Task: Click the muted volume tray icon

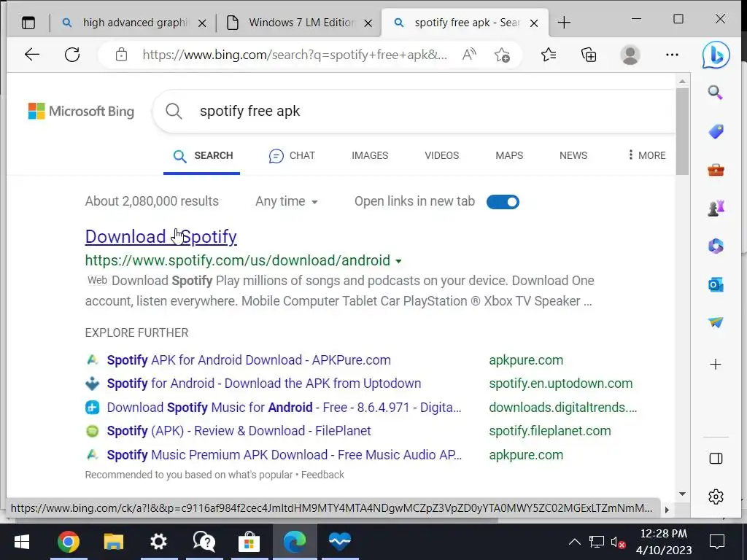Action: coord(618,542)
